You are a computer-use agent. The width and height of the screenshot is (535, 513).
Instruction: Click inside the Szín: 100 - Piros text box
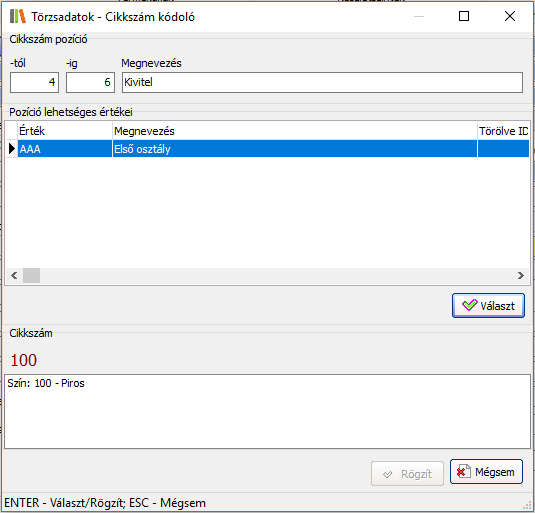tap(268, 411)
